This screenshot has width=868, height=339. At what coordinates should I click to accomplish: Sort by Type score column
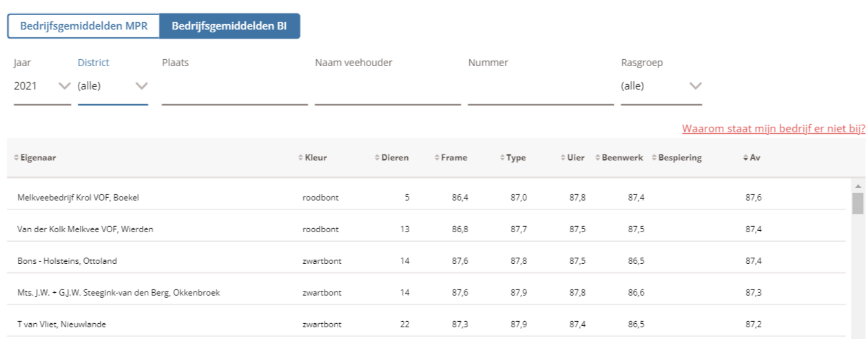tap(515, 158)
